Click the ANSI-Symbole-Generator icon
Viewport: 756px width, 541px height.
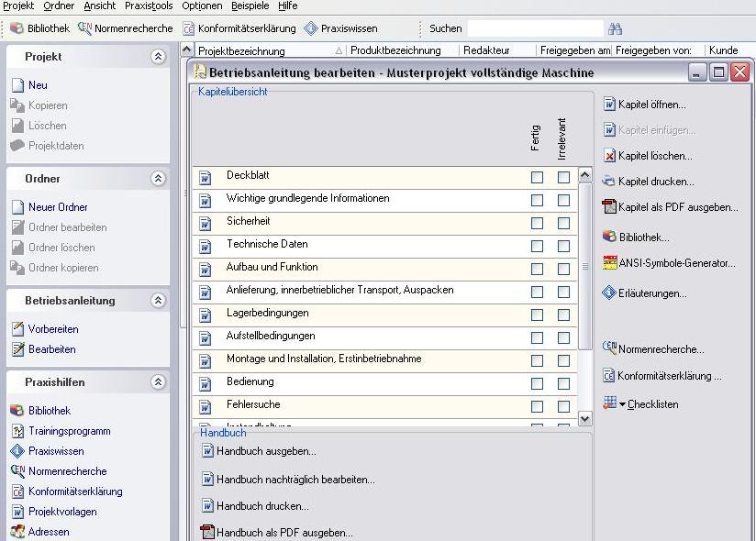coord(610,263)
